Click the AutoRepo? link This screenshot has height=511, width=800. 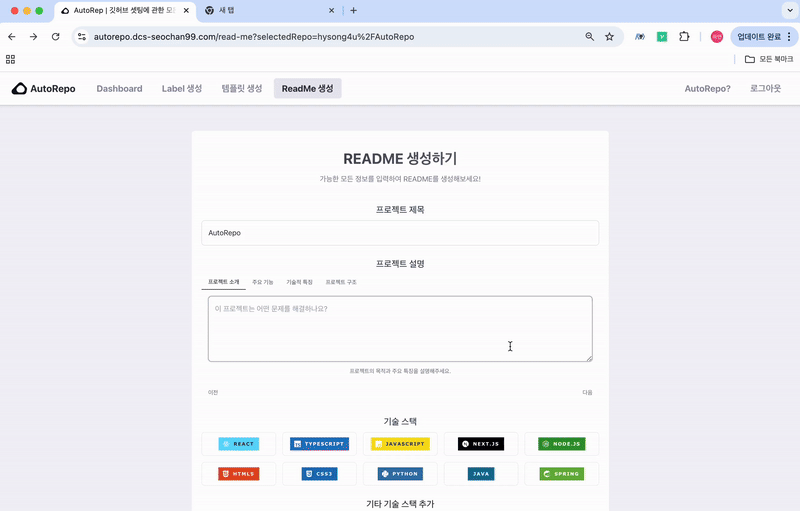(x=708, y=89)
